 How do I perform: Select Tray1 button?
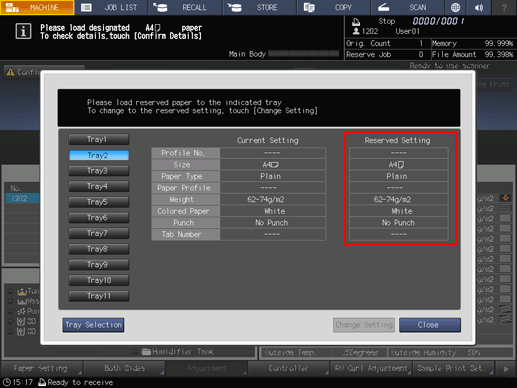99,139
